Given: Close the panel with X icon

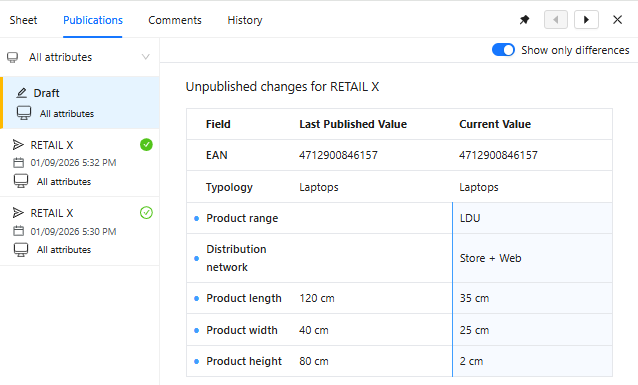Looking at the screenshot, I should (x=617, y=20).
